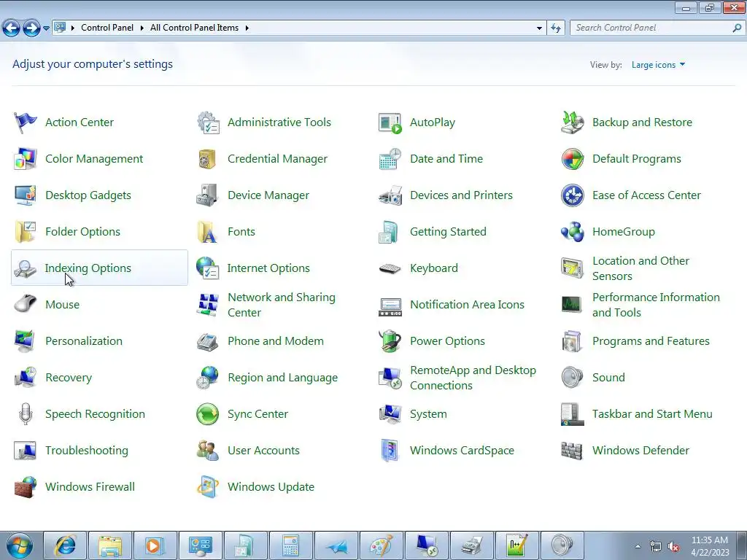
Task: Open the Windows Defender icon
Action: 572,451
